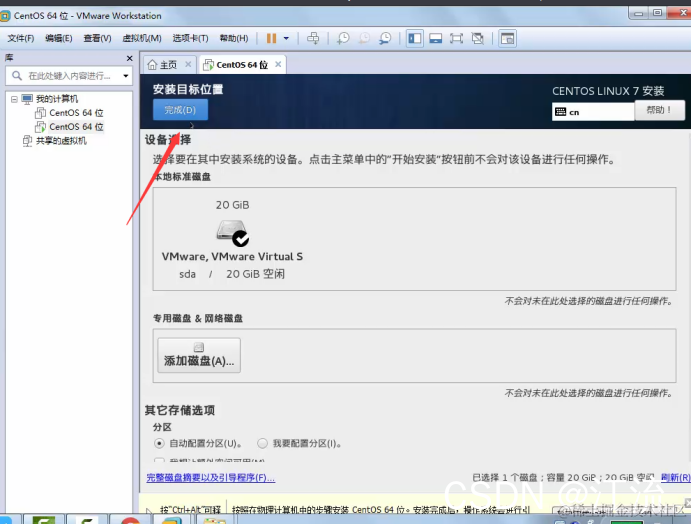Click the 添加磁盘(A)... button

pos(199,355)
